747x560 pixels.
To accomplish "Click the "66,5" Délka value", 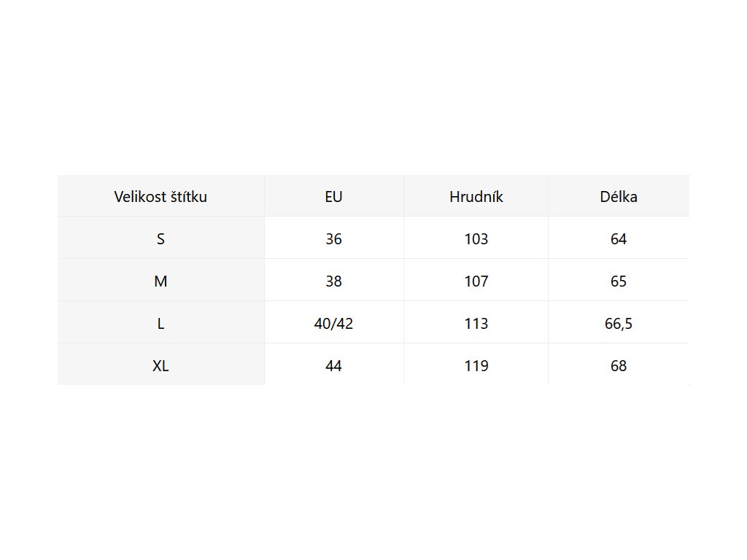I will pos(619,324).
